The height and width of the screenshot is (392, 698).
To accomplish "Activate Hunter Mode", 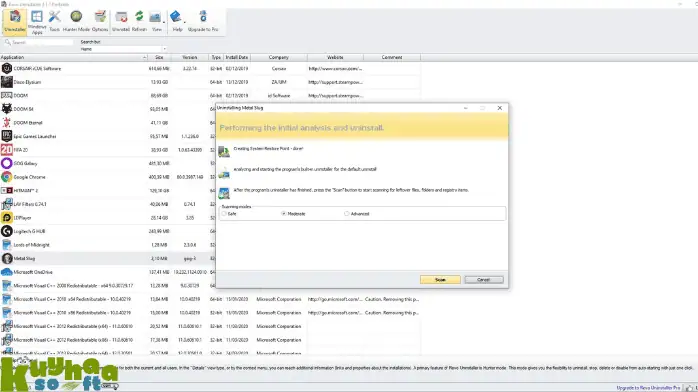I will click(x=76, y=21).
